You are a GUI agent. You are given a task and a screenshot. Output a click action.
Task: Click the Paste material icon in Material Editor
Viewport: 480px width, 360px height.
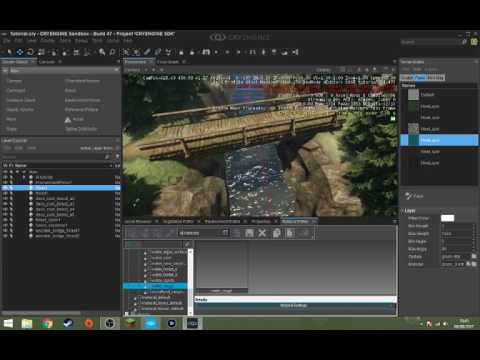[x=290, y=233]
